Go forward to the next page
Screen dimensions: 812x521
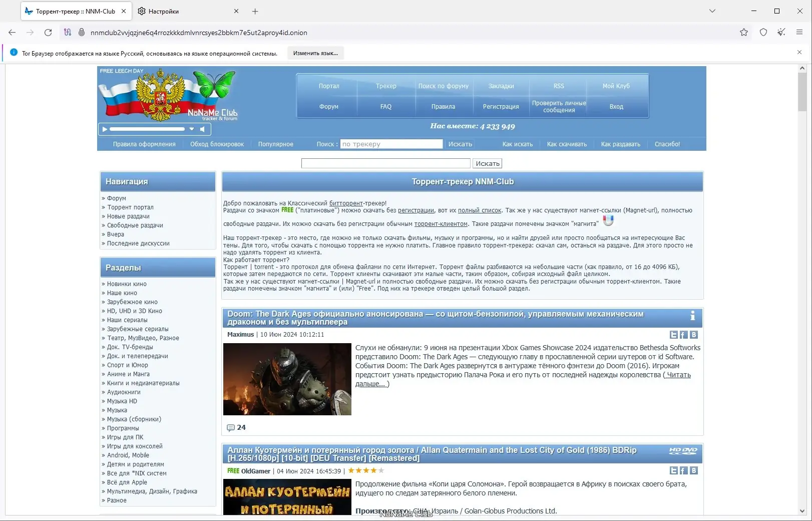coord(30,33)
